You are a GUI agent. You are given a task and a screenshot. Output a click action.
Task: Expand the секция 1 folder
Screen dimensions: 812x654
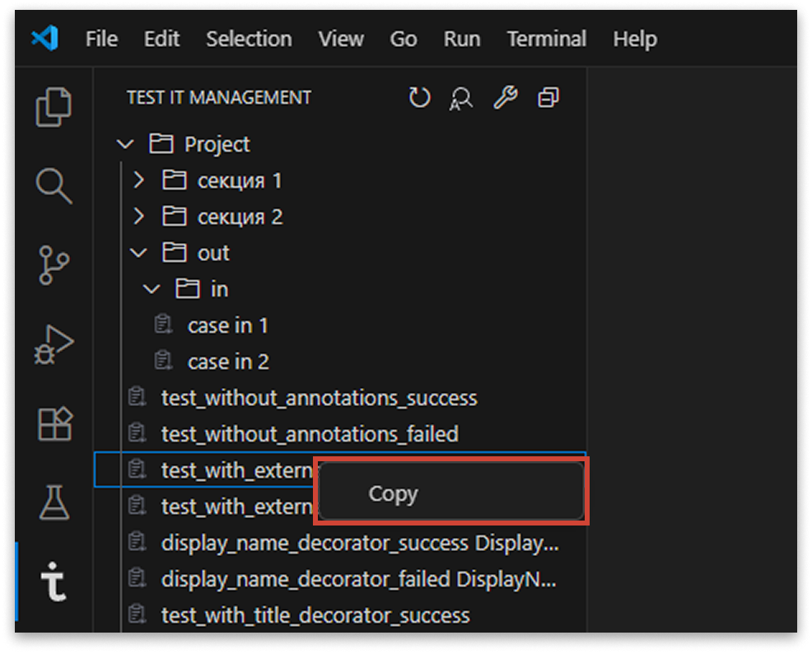[138, 180]
